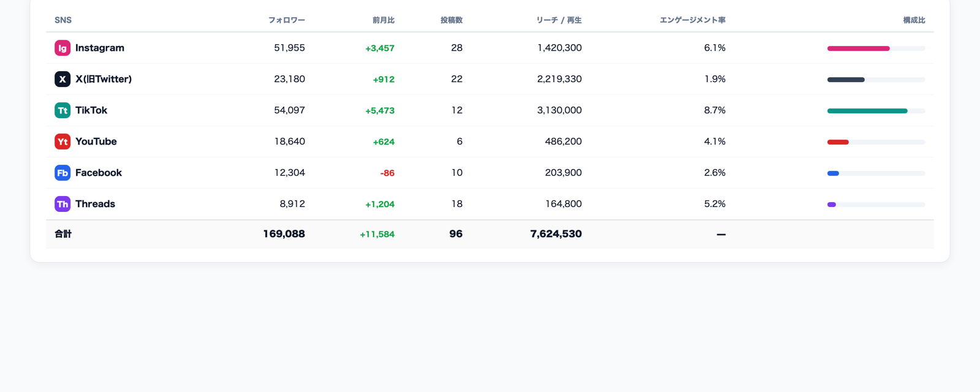The width and height of the screenshot is (980, 392).
Task: Select the YouTube row name
Action: point(96,141)
